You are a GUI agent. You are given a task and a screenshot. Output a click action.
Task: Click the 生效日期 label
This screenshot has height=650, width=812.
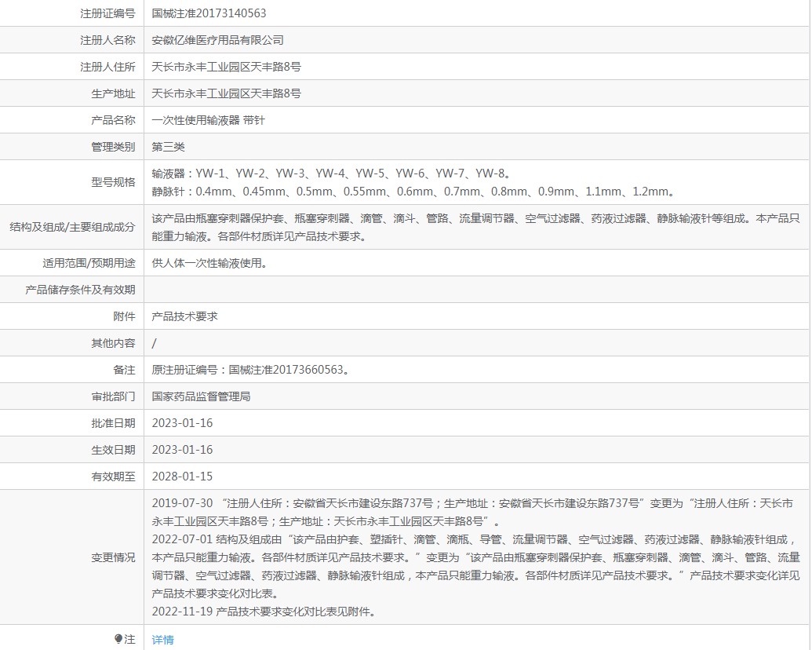click(x=114, y=450)
